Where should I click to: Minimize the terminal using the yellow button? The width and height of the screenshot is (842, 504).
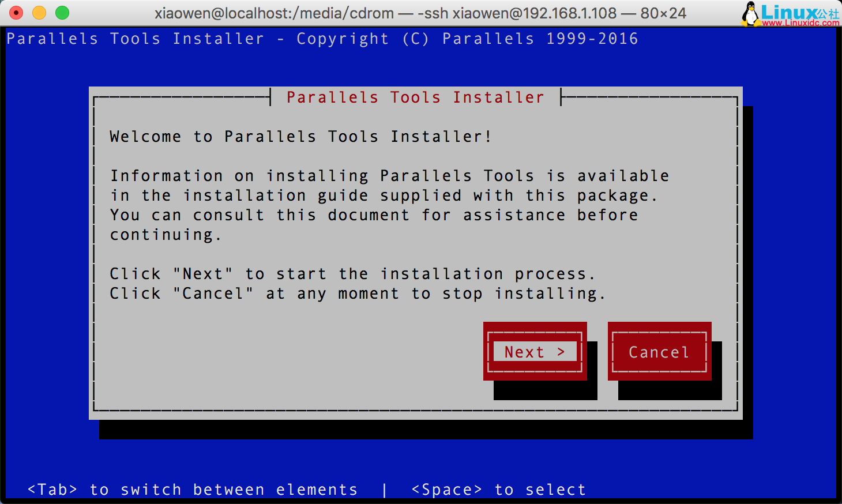pyautogui.click(x=39, y=12)
